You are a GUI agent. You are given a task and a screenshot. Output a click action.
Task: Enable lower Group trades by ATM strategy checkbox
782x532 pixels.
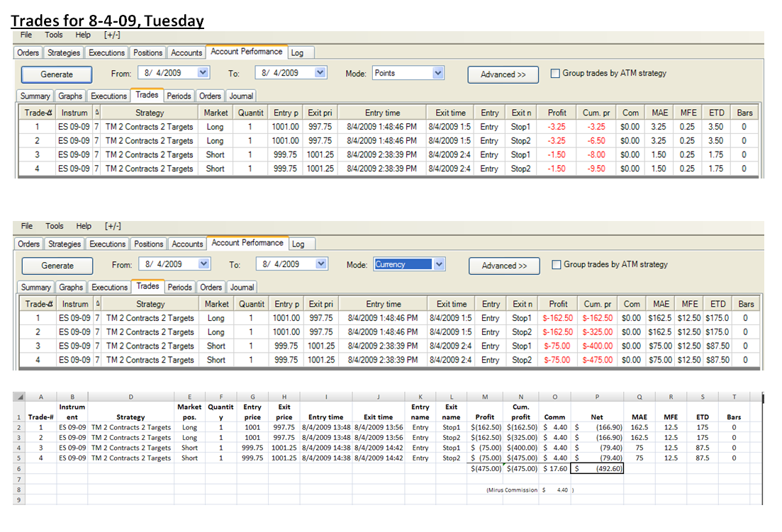tap(556, 264)
